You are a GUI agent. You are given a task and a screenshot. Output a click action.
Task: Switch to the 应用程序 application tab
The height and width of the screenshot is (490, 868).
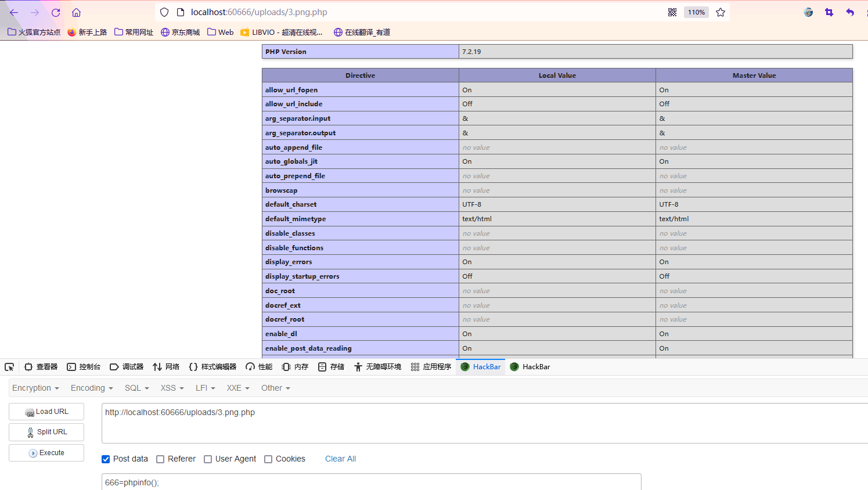[431, 367]
